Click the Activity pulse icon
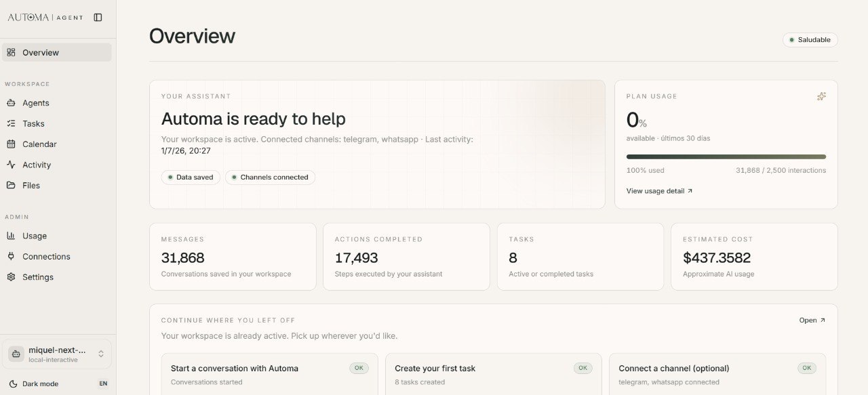The width and height of the screenshot is (868, 395). [11, 165]
